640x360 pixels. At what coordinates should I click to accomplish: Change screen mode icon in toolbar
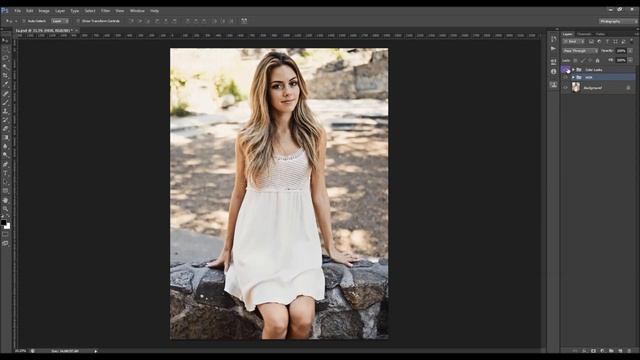[5, 244]
